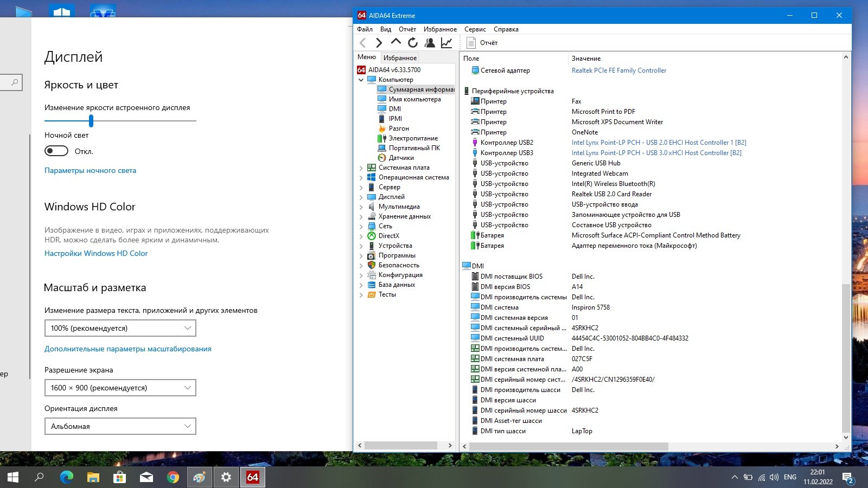Expand the Системная плата tree node
Screen dimensions: 868x488
(361, 168)
